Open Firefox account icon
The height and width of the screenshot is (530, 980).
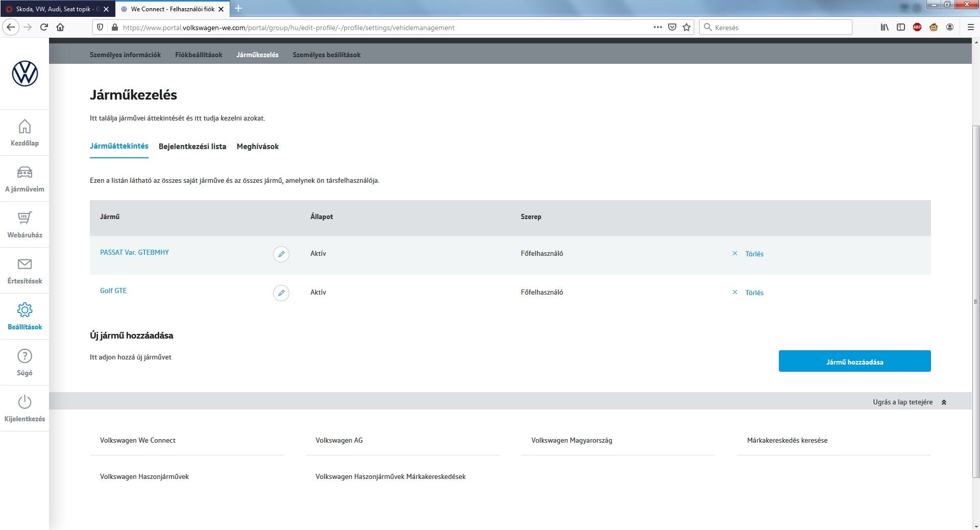950,27
